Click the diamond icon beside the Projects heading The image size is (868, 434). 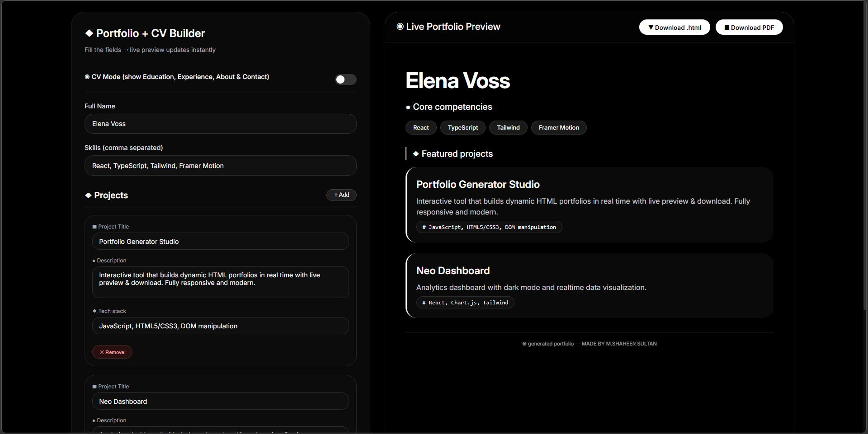89,195
